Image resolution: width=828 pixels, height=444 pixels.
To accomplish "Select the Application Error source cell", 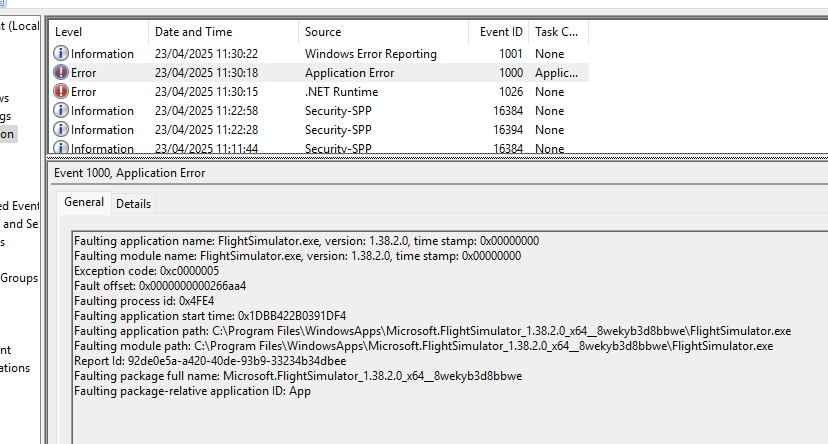I will [x=350, y=73].
